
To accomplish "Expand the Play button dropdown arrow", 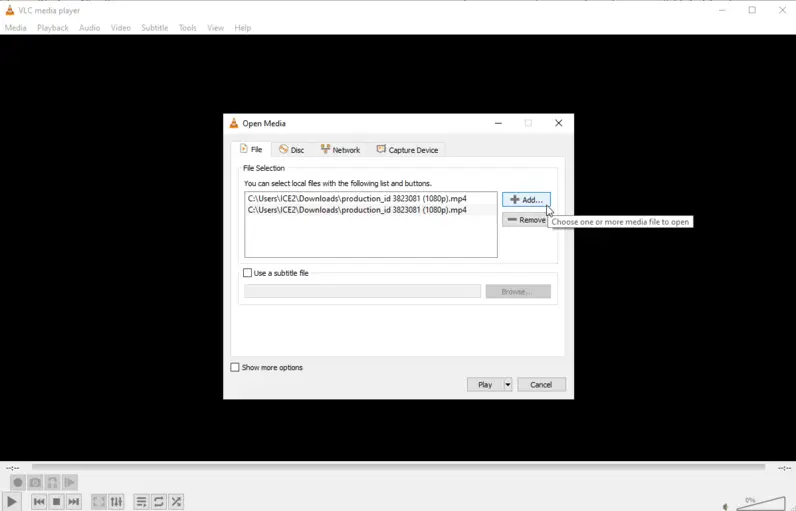I will (508, 385).
